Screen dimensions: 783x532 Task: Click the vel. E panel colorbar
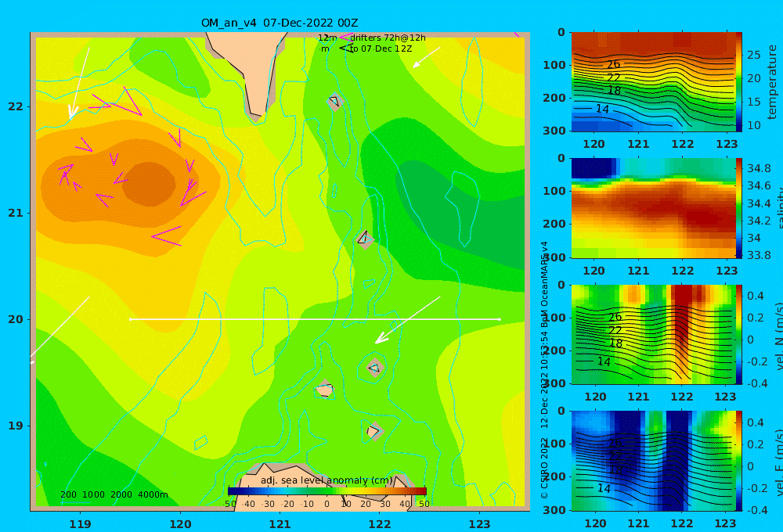pos(739,461)
